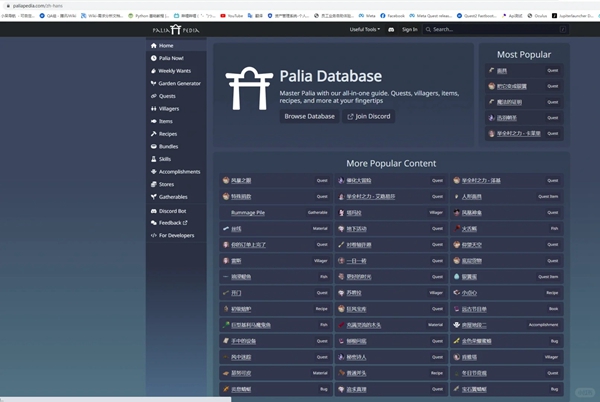Click the Discord Bot icon in sidebar
The image size is (600, 402).
click(154, 211)
